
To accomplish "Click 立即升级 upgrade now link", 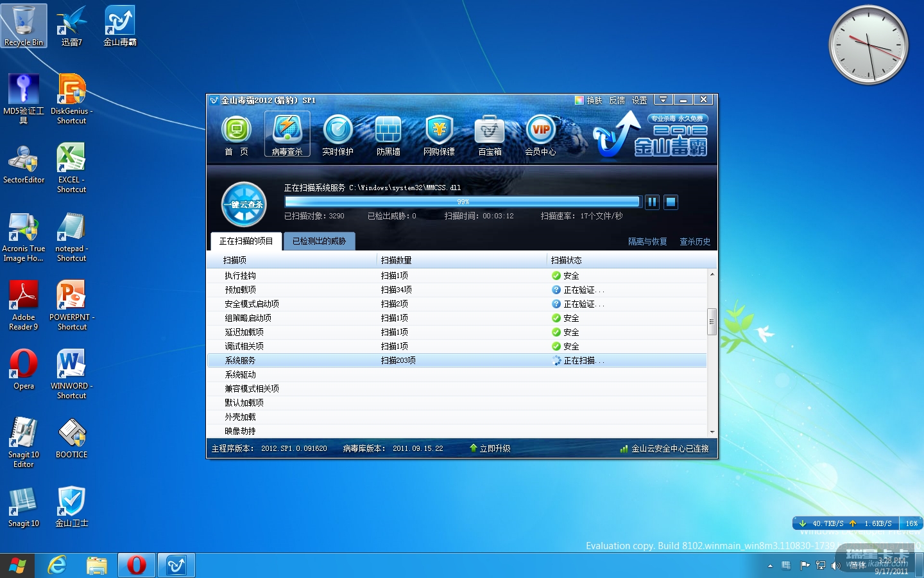I will 490,448.
